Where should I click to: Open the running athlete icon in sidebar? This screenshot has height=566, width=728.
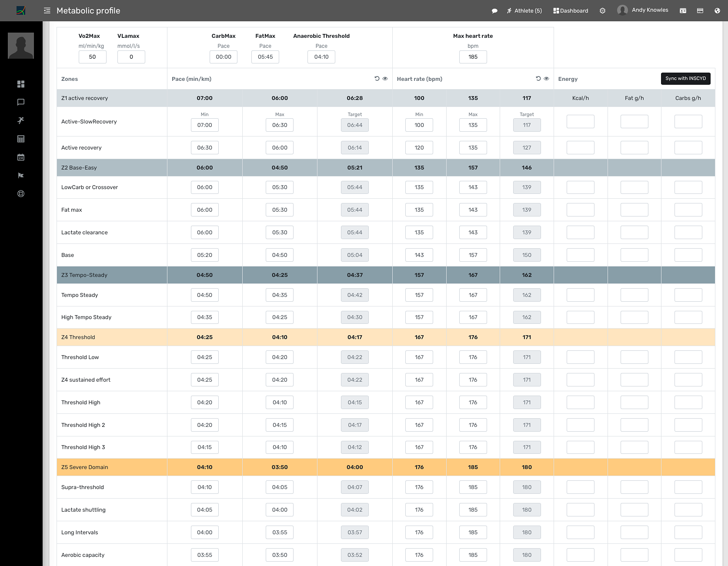tap(21, 120)
